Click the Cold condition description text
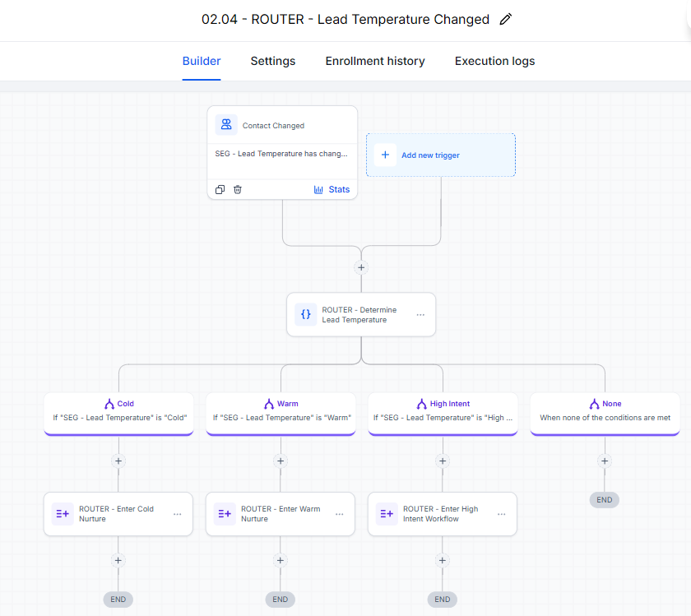Screen dimensions: 691x616 pyautogui.click(x=120, y=418)
